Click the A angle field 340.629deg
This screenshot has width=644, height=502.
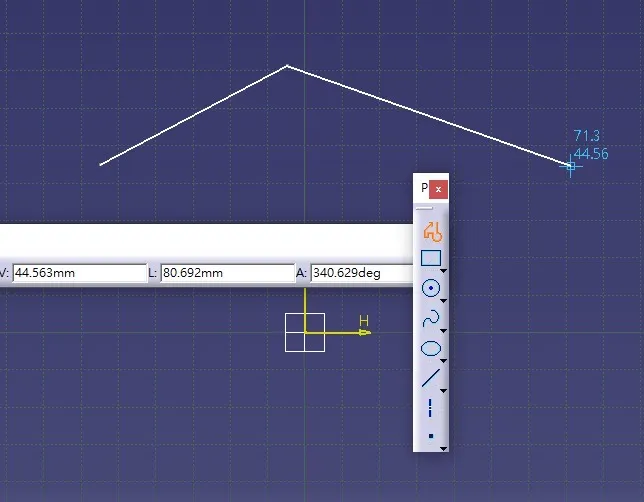tap(362, 273)
